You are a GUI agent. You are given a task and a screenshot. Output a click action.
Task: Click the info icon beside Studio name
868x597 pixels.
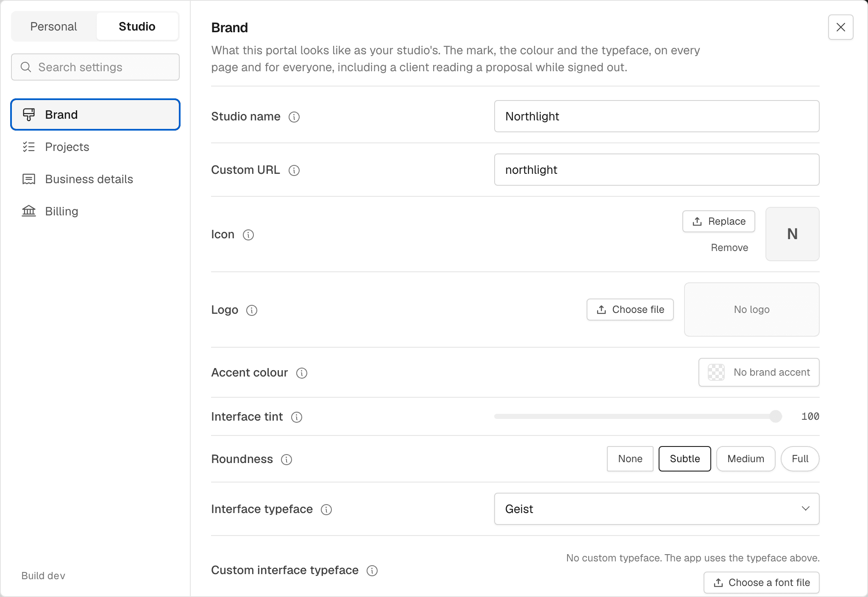click(294, 117)
